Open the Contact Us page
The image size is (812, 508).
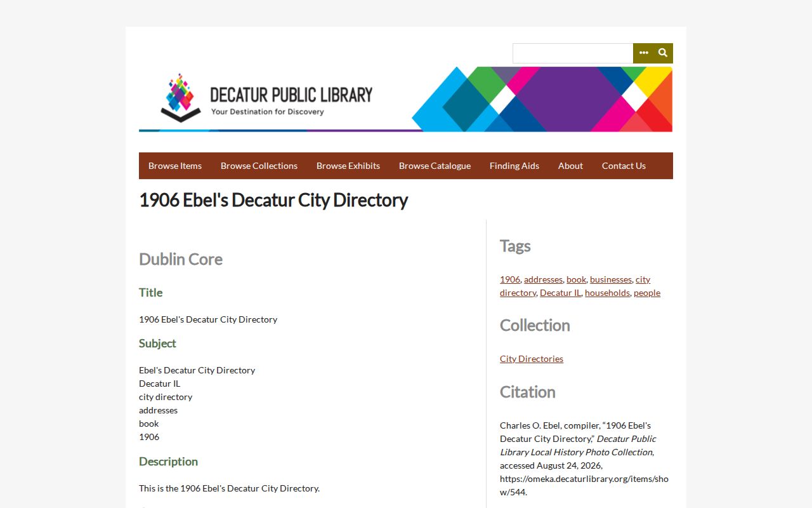tap(624, 166)
